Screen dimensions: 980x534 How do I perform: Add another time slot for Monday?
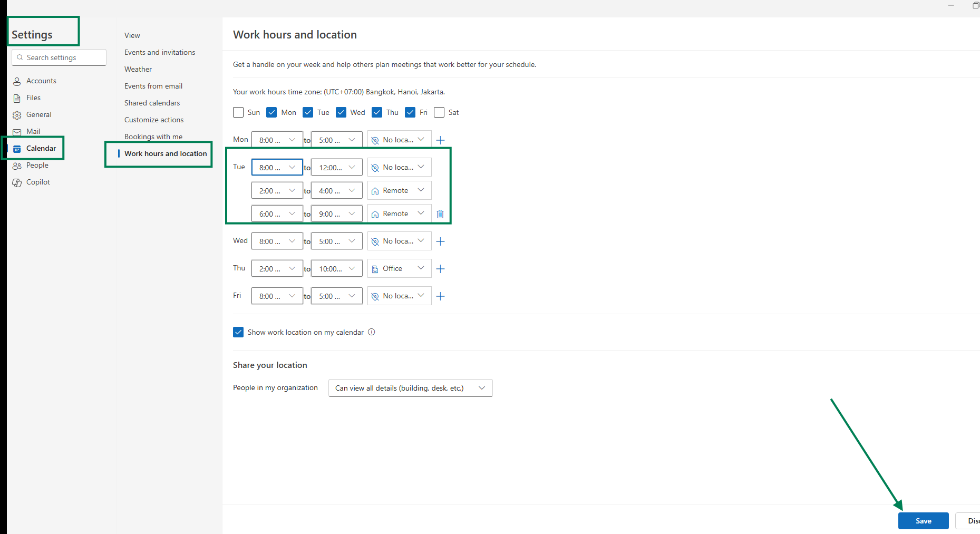click(441, 140)
